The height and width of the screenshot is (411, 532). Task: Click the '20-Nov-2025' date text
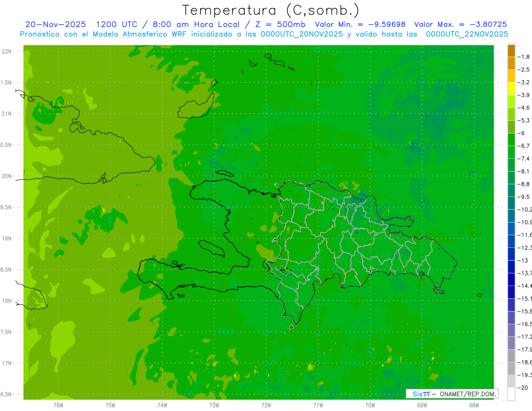click(55, 24)
